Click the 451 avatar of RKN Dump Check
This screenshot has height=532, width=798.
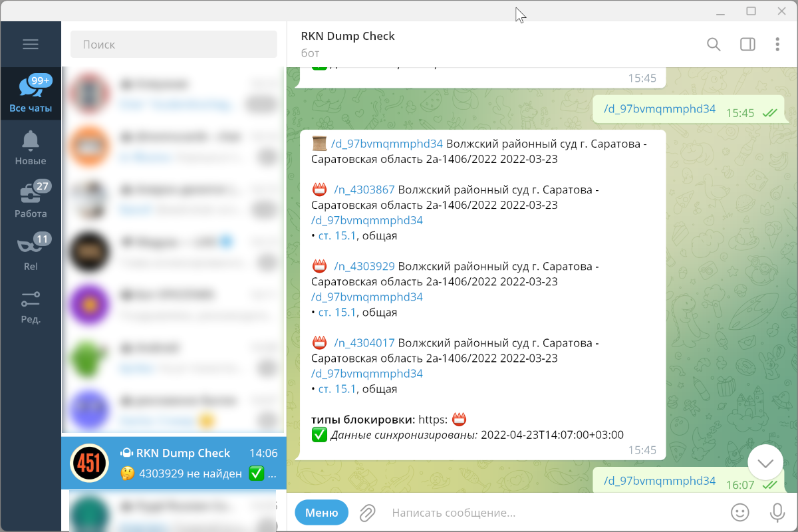89,463
